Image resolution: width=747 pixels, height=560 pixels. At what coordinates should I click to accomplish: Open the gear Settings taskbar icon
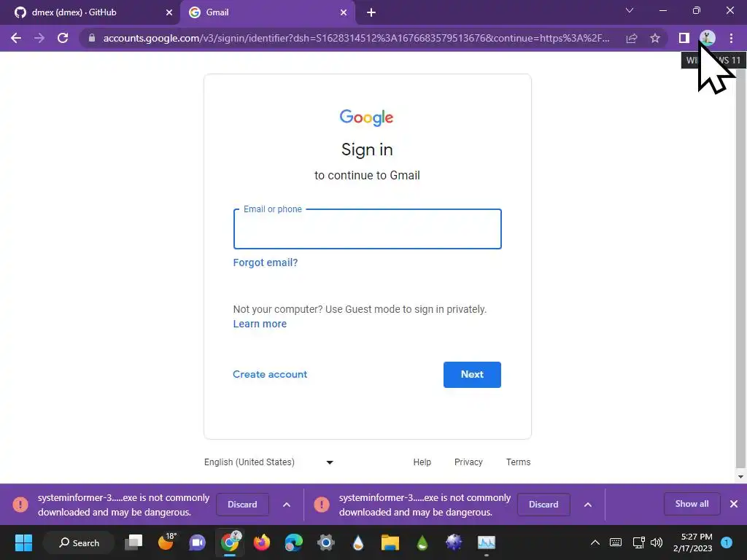point(326,542)
